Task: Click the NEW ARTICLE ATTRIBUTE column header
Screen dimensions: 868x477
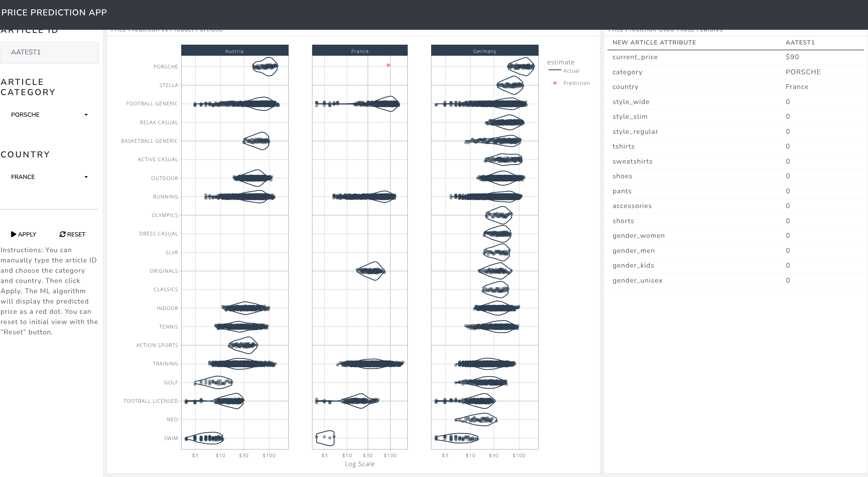Action: pos(654,42)
